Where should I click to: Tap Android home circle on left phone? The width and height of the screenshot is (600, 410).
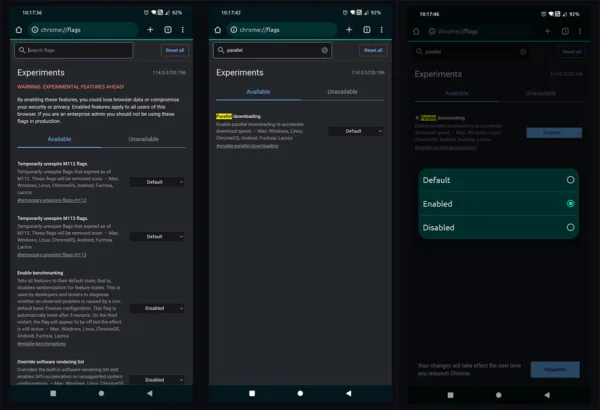[x=101, y=393]
